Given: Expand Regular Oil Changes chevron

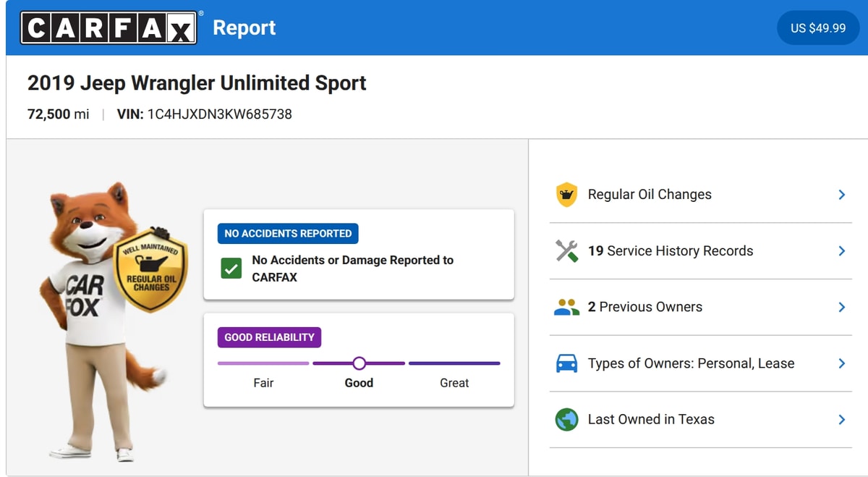Looking at the screenshot, I should click(x=841, y=195).
